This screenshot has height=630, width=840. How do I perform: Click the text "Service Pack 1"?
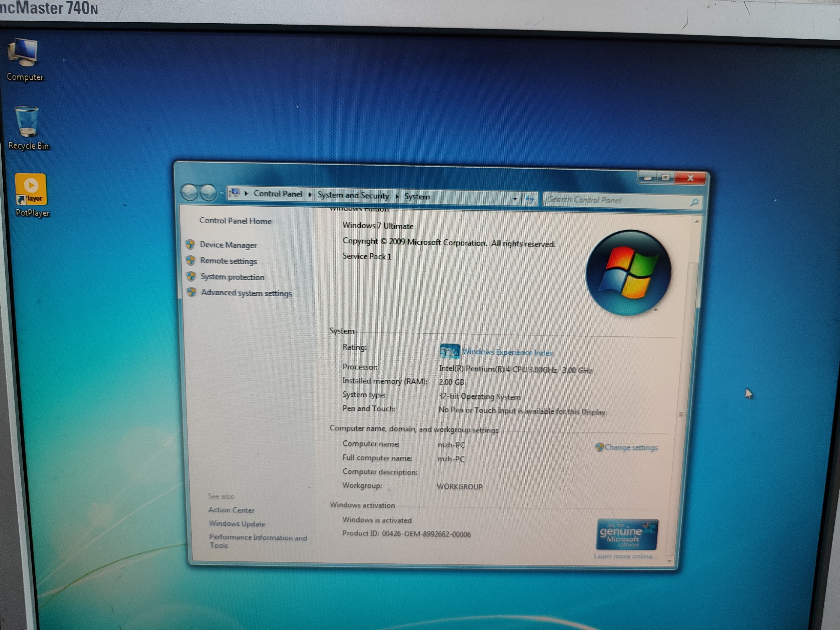367,256
